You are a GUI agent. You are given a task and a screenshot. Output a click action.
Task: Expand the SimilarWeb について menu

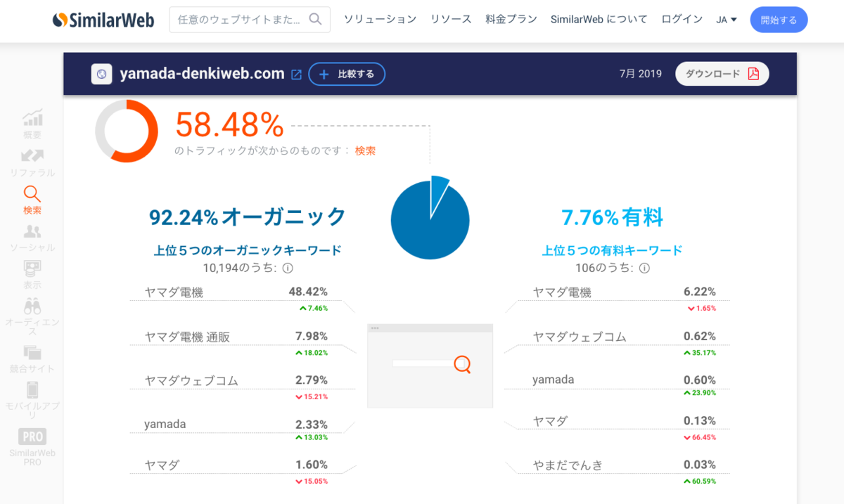point(599,19)
